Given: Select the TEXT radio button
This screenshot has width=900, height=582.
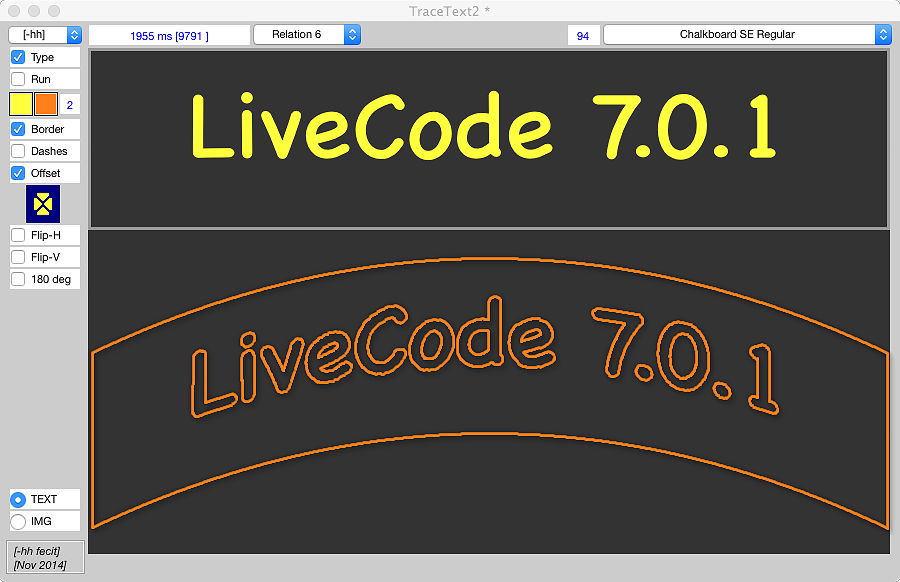Looking at the screenshot, I should [18, 499].
